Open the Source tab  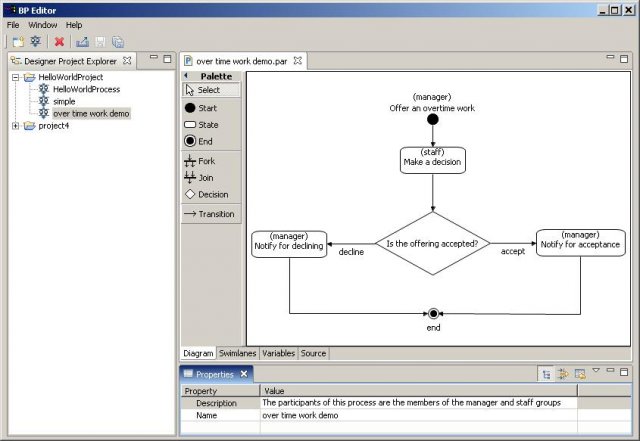coord(313,353)
